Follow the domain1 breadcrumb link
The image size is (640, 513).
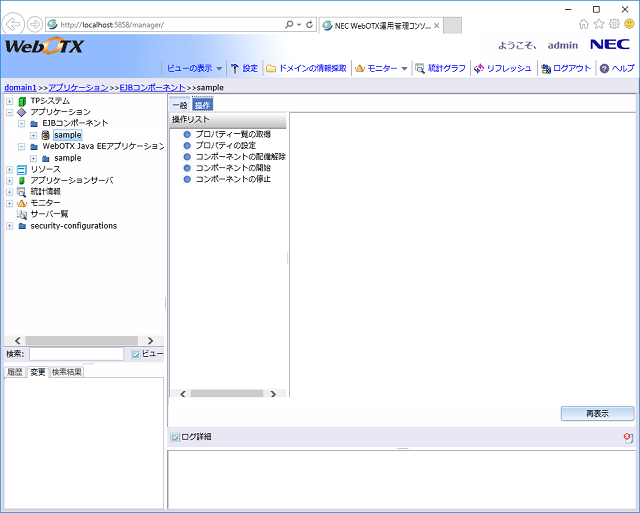pyautogui.click(x=20, y=88)
